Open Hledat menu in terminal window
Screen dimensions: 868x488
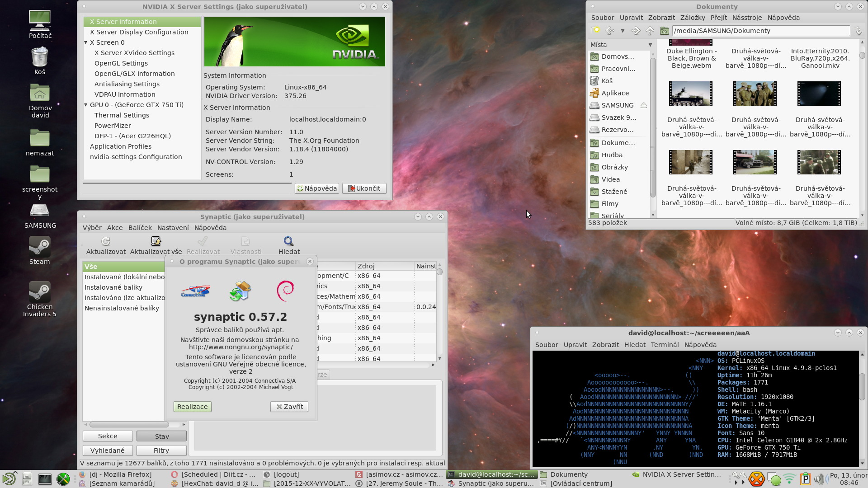click(635, 345)
